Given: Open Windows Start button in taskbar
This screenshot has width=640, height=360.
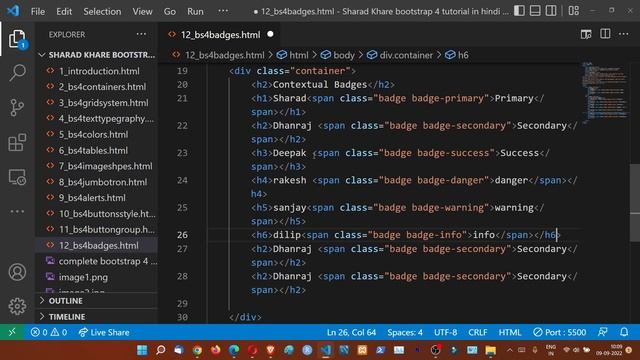Looking at the screenshot, I should tap(142, 350).
